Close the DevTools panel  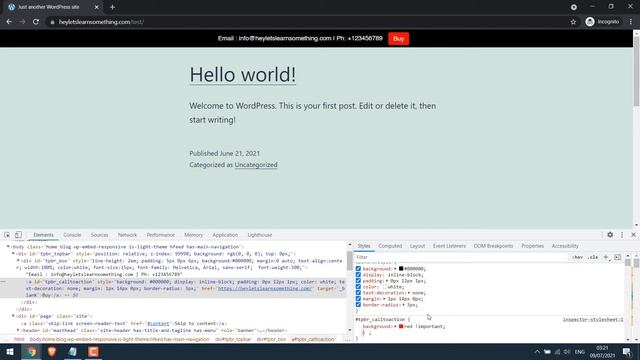click(x=633, y=235)
